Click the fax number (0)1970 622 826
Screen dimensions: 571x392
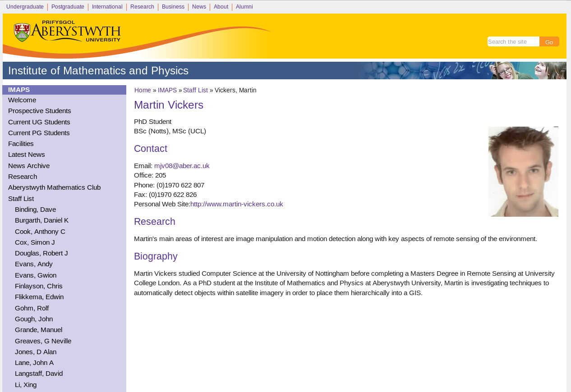[x=173, y=195]
